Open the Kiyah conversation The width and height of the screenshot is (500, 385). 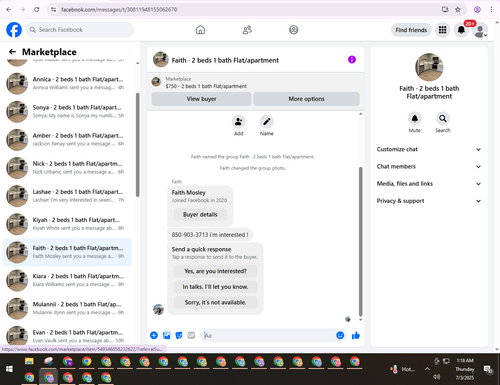[67, 224]
